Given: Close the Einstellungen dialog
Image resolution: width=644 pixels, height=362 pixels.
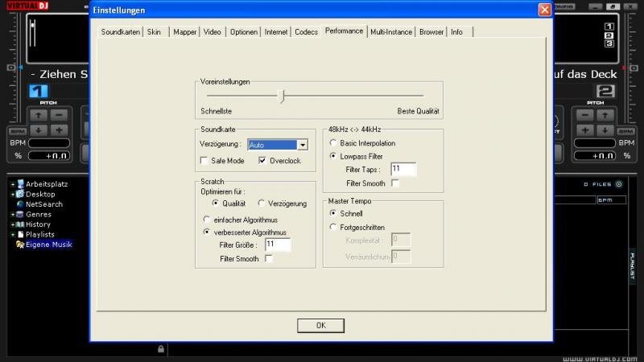Looking at the screenshot, I should coord(545,10).
